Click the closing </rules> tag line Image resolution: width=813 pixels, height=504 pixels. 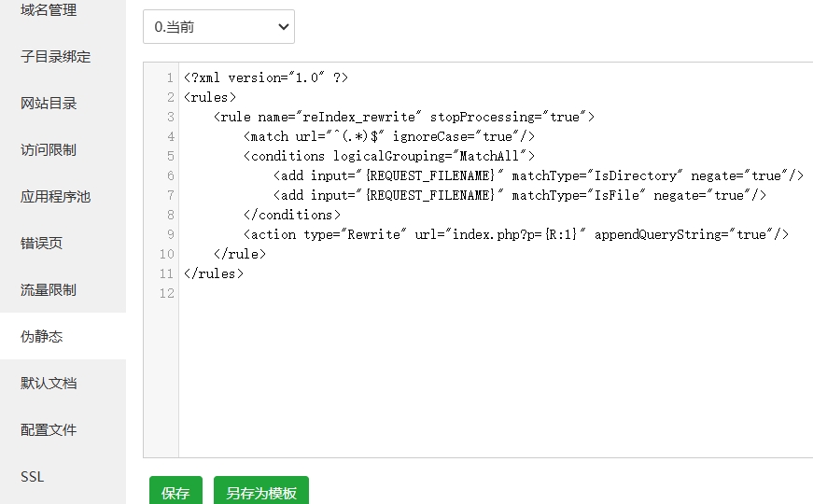[214, 273]
